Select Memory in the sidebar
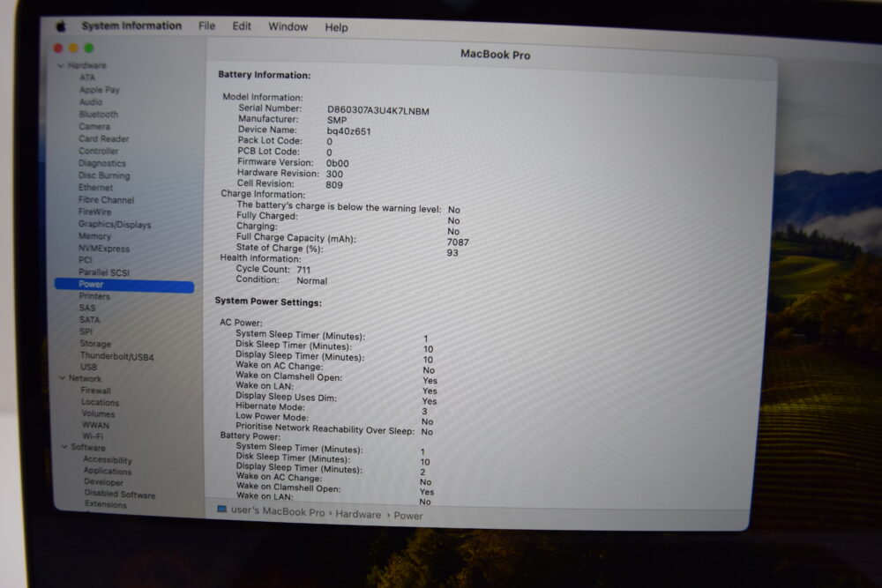 (x=94, y=236)
